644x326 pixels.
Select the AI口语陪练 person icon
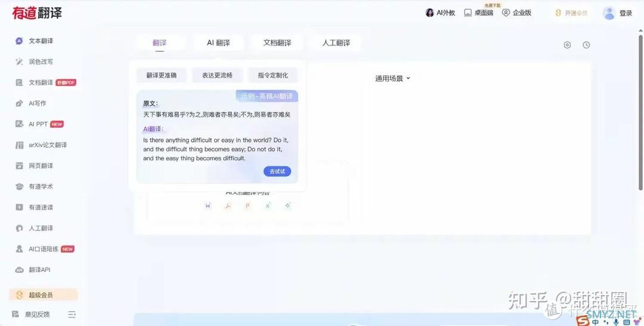pyautogui.click(x=19, y=249)
